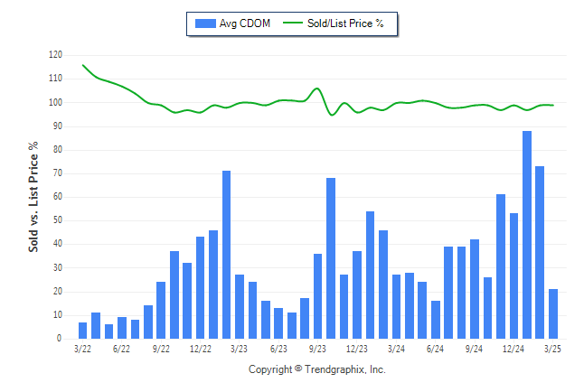584x392 pixels.
Task: Click the green line start at 3/22
Action: click(82, 65)
